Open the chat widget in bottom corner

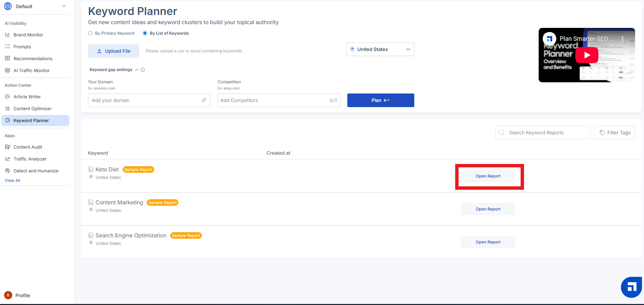tap(631, 287)
